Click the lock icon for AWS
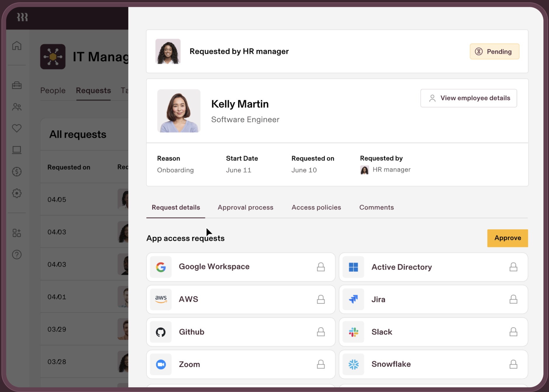The height and width of the screenshot is (392, 549). click(321, 299)
